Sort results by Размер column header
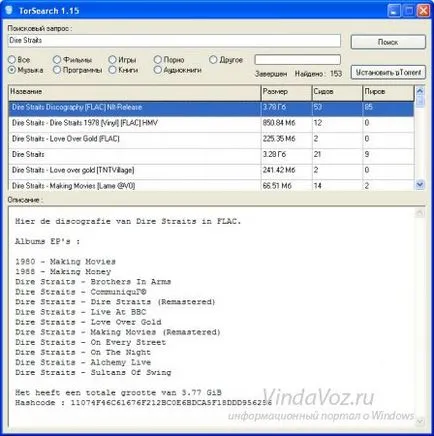Screen dimensions: 434x436 (286, 92)
